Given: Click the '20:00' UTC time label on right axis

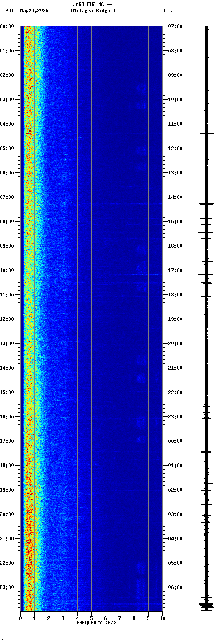Looking at the screenshot, I should (x=175, y=344).
